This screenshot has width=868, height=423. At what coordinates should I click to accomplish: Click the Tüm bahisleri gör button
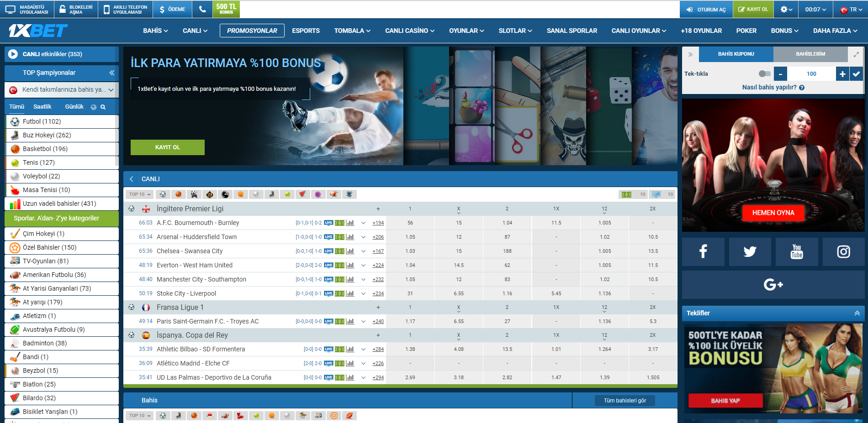coord(625,401)
